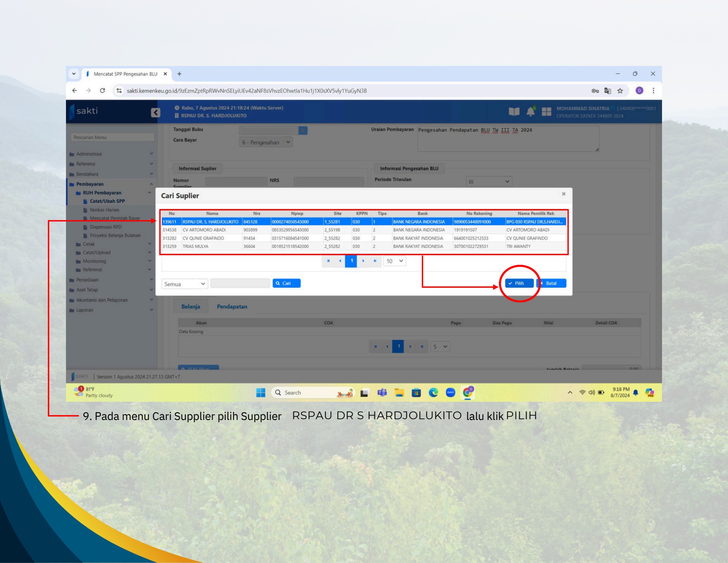This screenshot has height=563, width=728.
Task: Switch to the Pendapatan tab
Action: point(232,306)
